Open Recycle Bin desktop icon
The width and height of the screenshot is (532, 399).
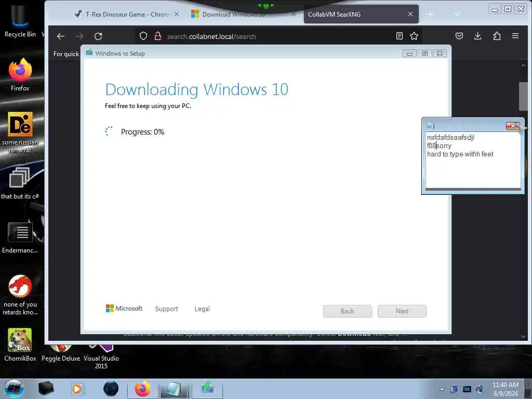(20, 21)
